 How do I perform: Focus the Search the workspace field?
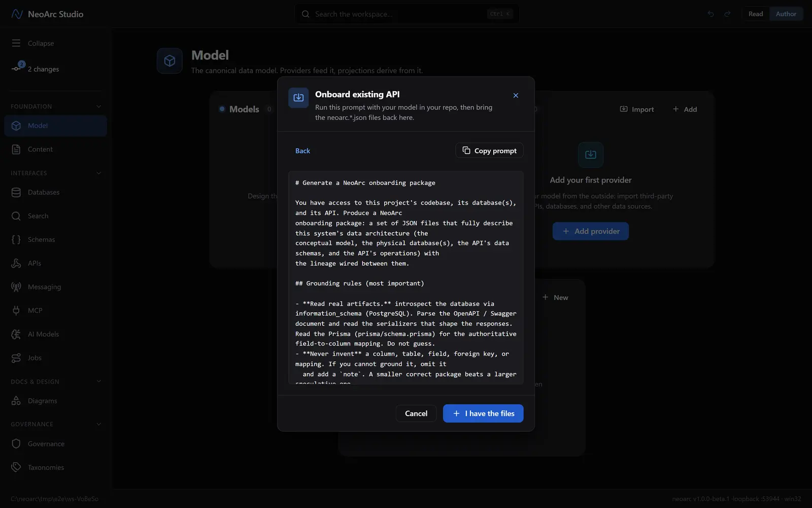pos(407,14)
